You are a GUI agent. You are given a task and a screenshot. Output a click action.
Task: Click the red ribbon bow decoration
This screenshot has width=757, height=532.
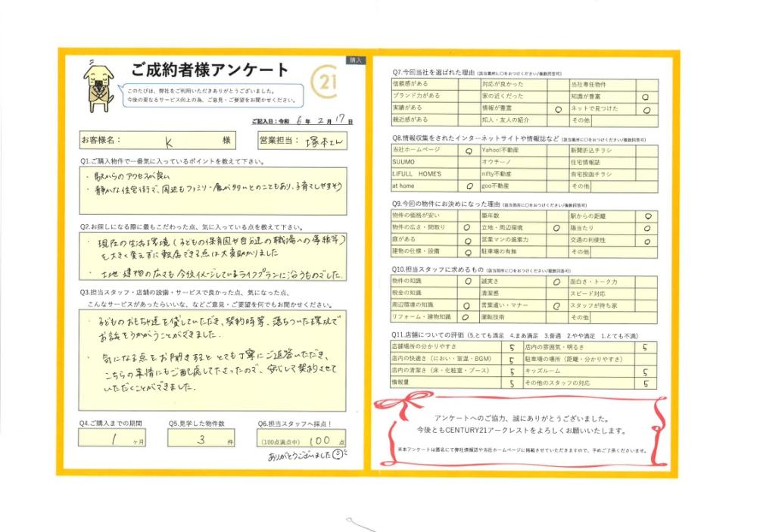[406, 403]
